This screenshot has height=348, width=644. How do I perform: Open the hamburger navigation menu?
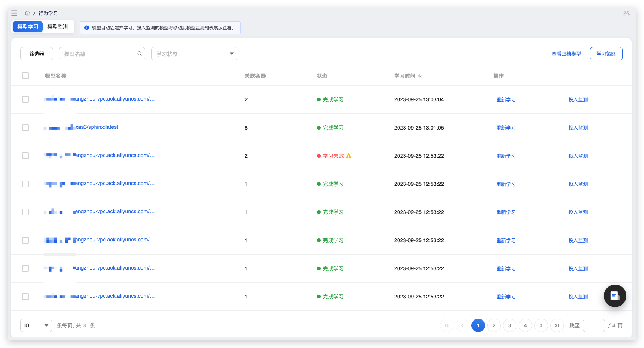pyautogui.click(x=14, y=13)
